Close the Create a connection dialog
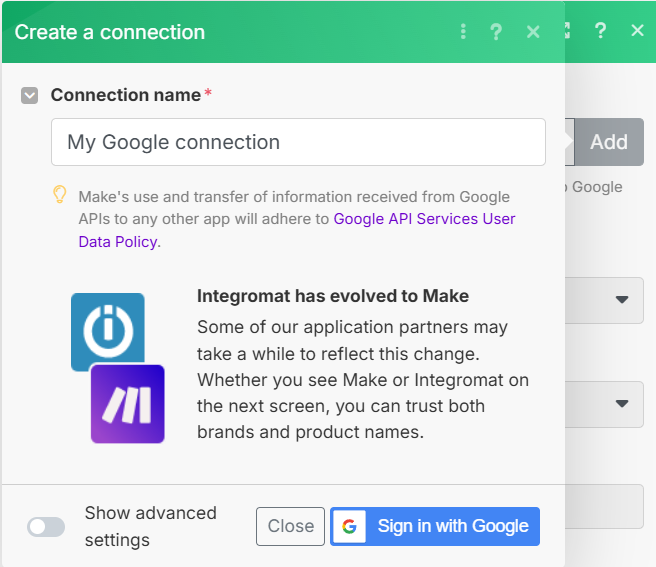This screenshot has height=567, width=656. (x=533, y=32)
